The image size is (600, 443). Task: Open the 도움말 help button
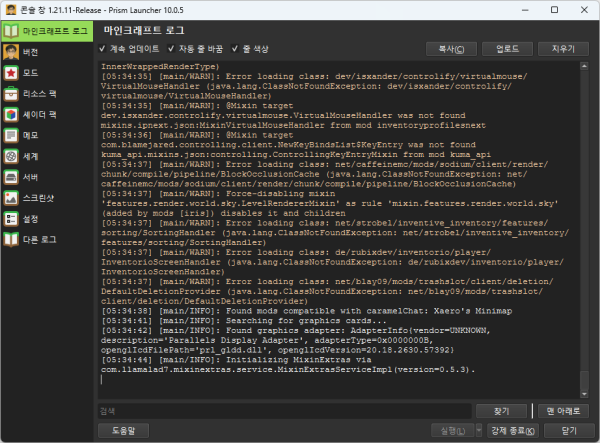[123, 431]
